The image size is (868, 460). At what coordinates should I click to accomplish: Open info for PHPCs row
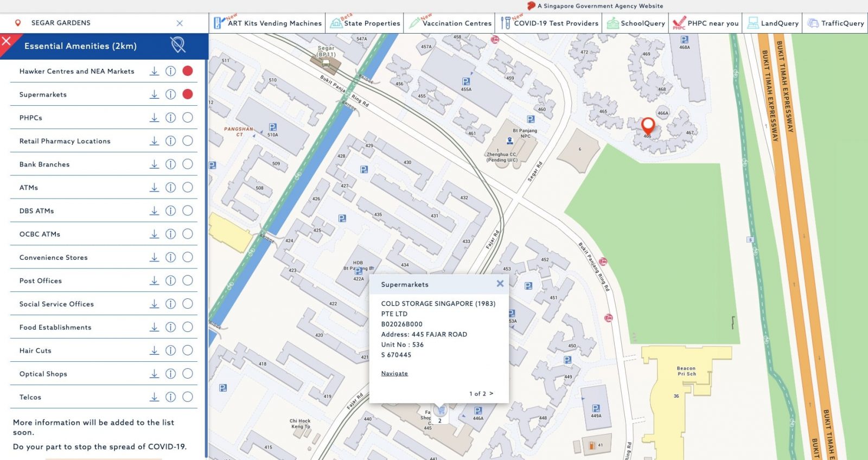click(170, 118)
